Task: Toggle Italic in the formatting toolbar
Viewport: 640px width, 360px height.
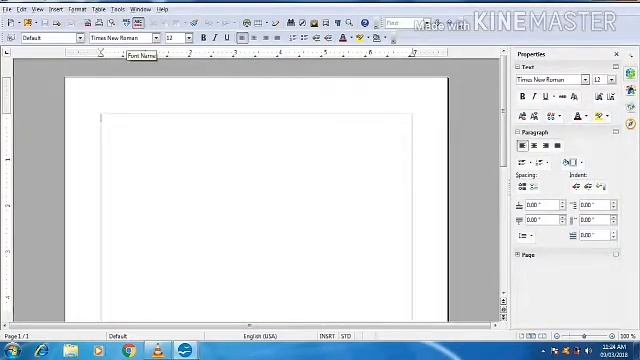Action: point(215,38)
